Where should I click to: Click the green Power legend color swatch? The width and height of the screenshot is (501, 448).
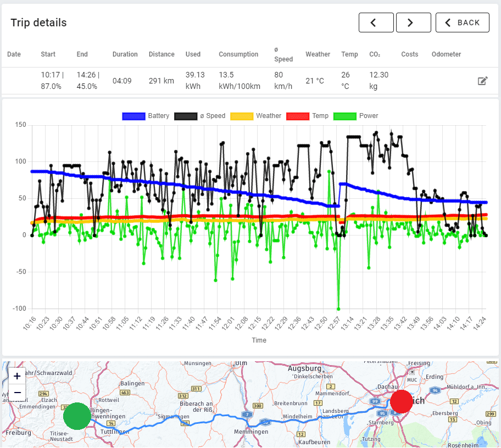[x=345, y=116]
